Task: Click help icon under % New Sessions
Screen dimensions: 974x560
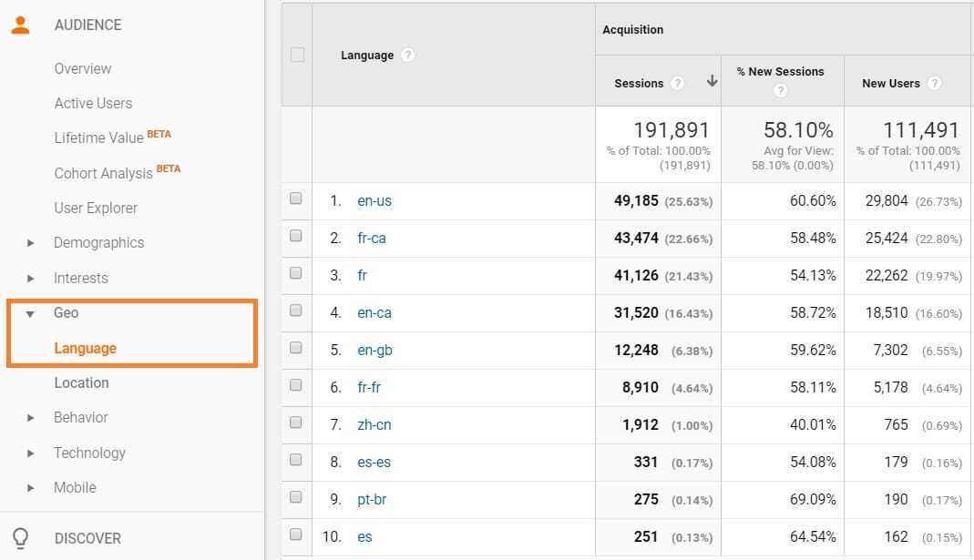Action: click(x=781, y=91)
